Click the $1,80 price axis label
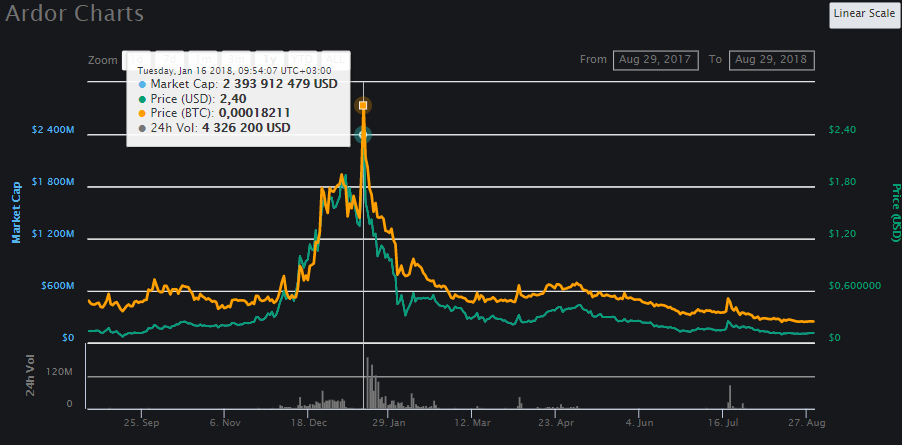The width and height of the screenshot is (902, 445). tap(842, 182)
